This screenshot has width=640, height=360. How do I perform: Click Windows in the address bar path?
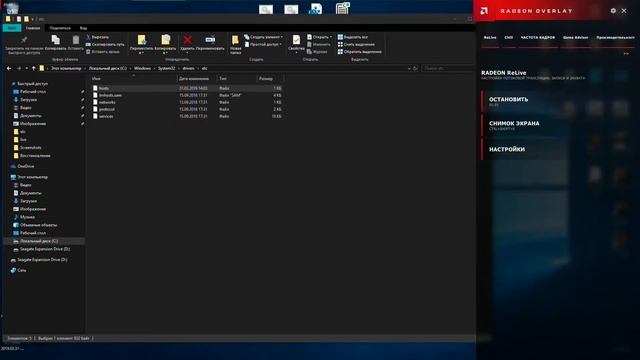click(x=142, y=69)
